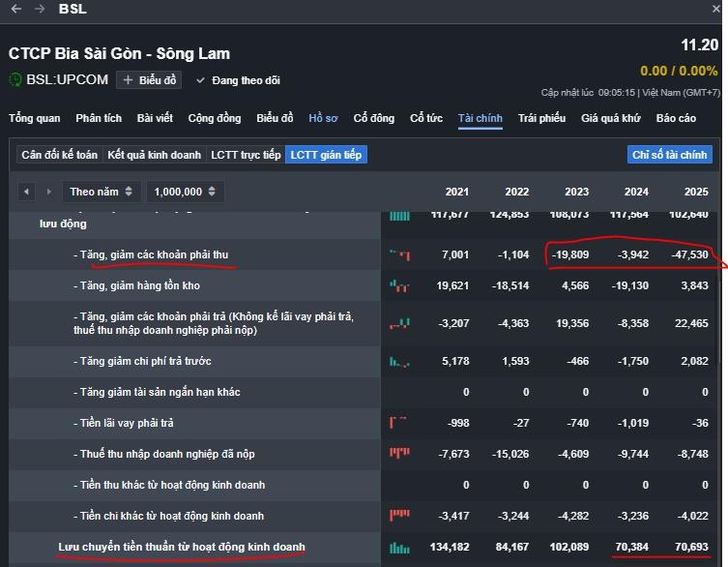Go to the Trái phiếu tab
Image resolution: width=728 pixels, height=567 pixels.
[x=541, y=118]
